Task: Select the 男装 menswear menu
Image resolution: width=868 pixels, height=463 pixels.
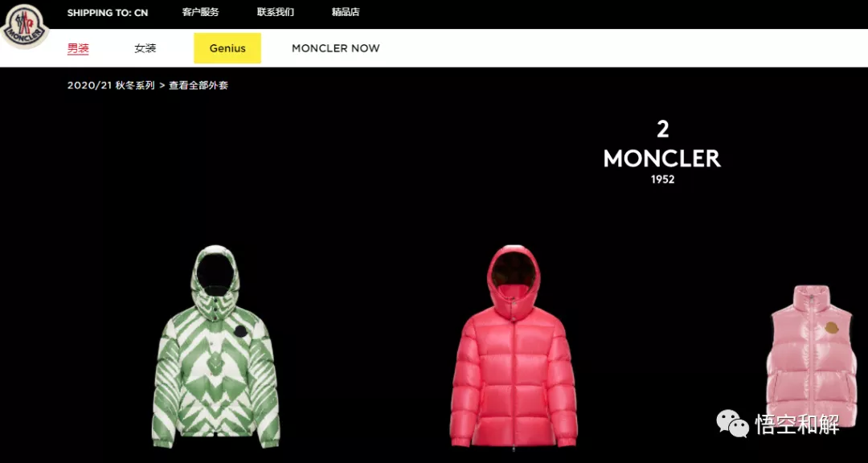Action: tap(78, 48)
